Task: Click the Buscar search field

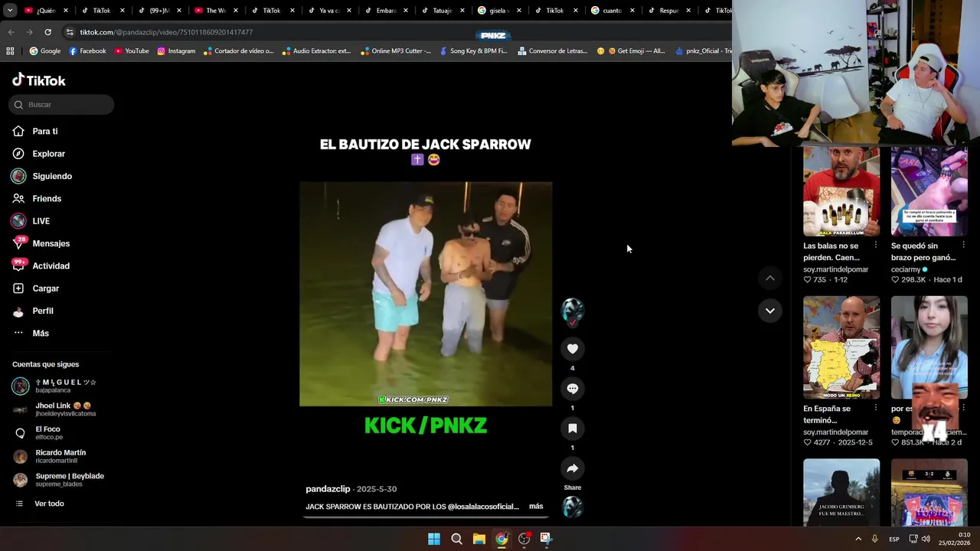Action: (61, 105)
